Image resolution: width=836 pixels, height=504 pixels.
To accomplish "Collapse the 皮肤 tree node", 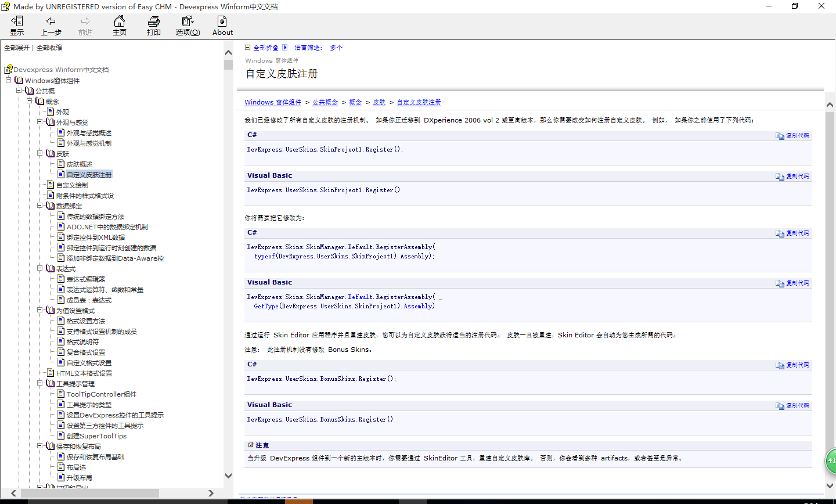I will click(x=40, y=153).
